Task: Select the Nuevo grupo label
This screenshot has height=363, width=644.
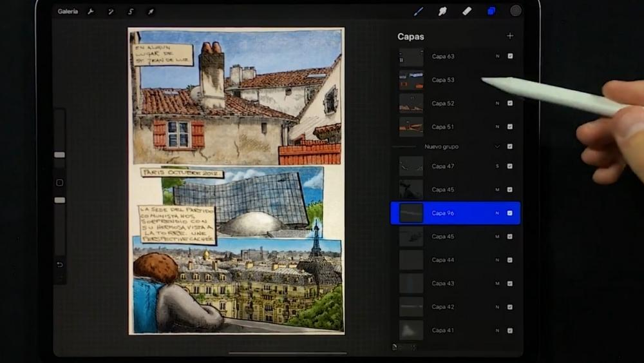Action: pyautogui.click(x=442, y=146)
